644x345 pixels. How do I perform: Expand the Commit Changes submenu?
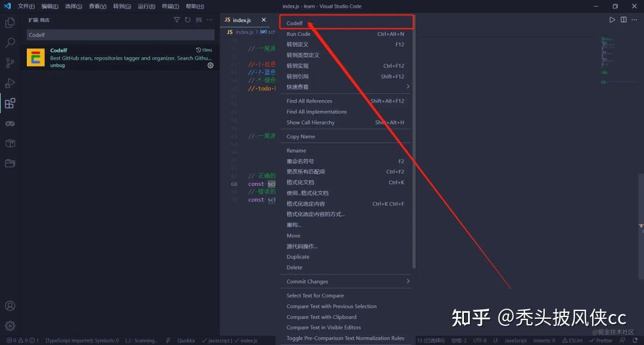(408, 281)
